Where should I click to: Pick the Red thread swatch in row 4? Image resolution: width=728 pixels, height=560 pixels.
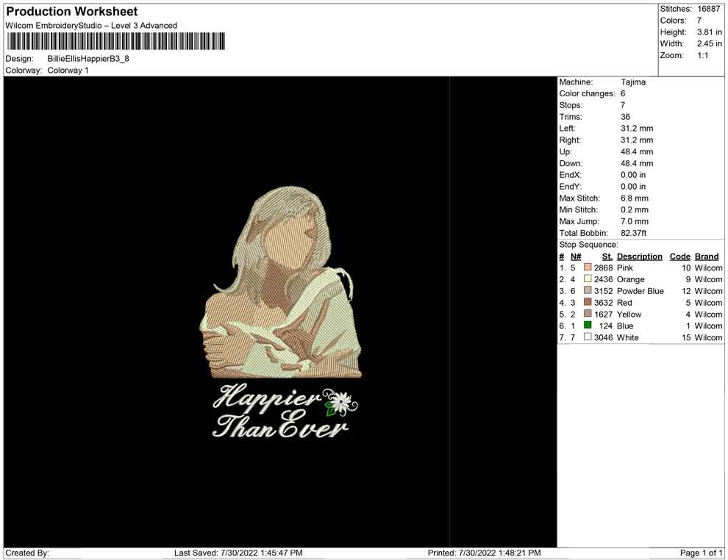(588, 303)
